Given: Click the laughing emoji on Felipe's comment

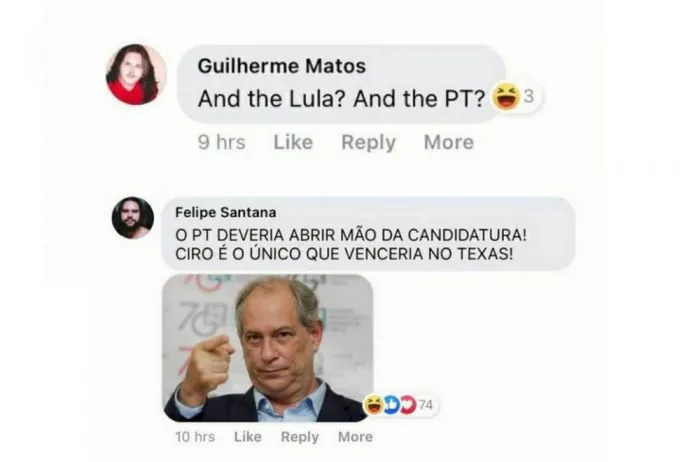Looking at the screenshot, I should pyautogui.click(x=373, y=405).
